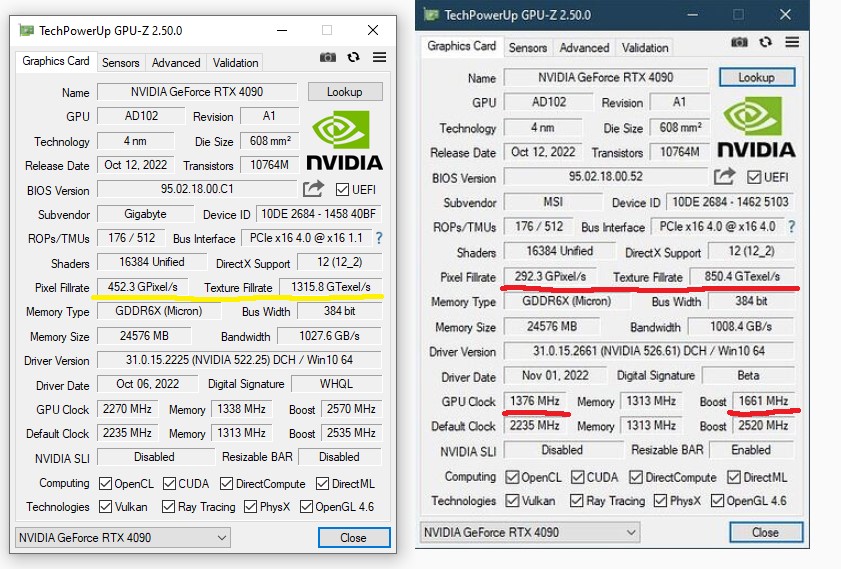Image resolution: width=841 pixels, height=569 pixels.
Task: Close left GPU-Z window with X
Action: (x=373, y=31)
